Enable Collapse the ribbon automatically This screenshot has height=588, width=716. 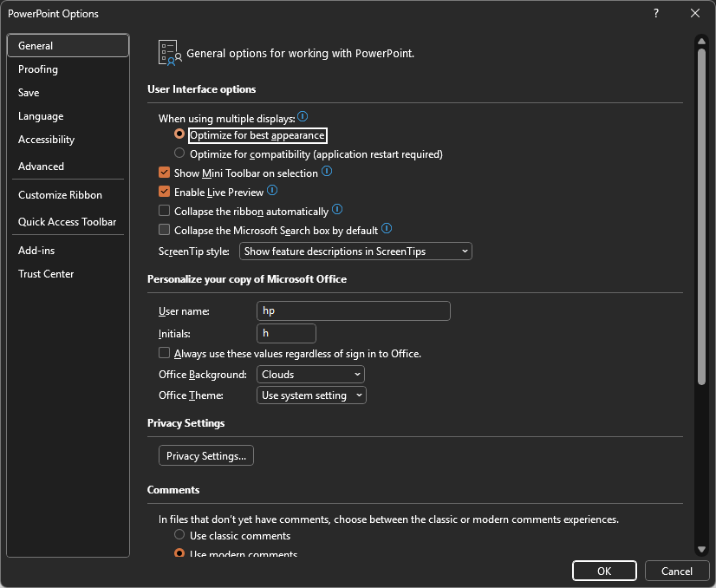tap(164, 211)
